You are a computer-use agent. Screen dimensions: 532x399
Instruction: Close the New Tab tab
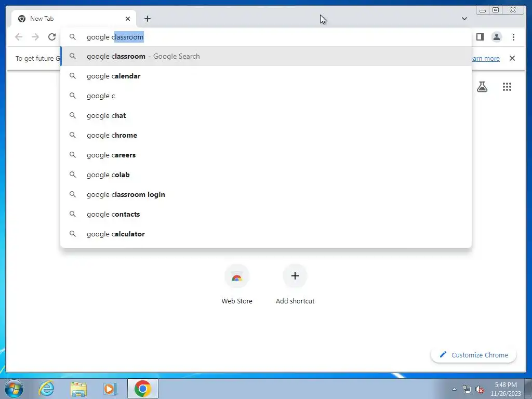128,19
